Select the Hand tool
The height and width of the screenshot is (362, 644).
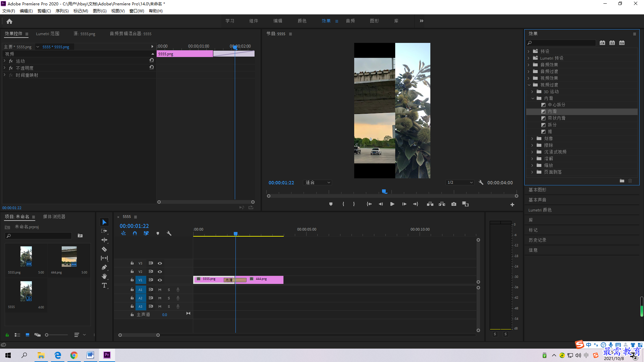[104, 276]
